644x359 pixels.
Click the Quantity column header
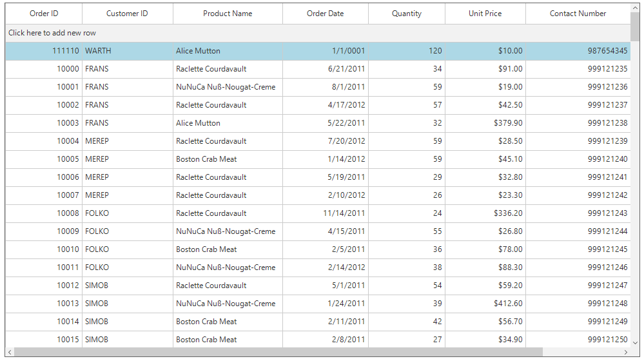pos(407,14)
